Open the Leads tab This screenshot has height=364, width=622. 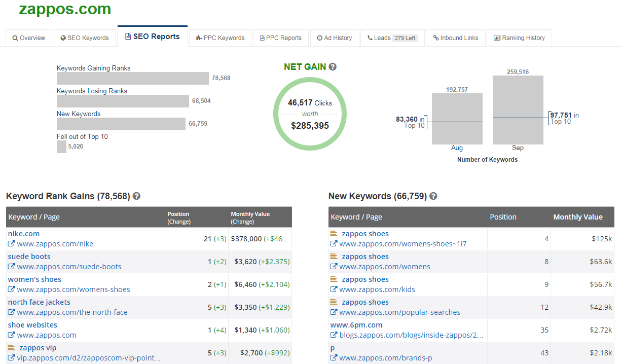point(392,38)
